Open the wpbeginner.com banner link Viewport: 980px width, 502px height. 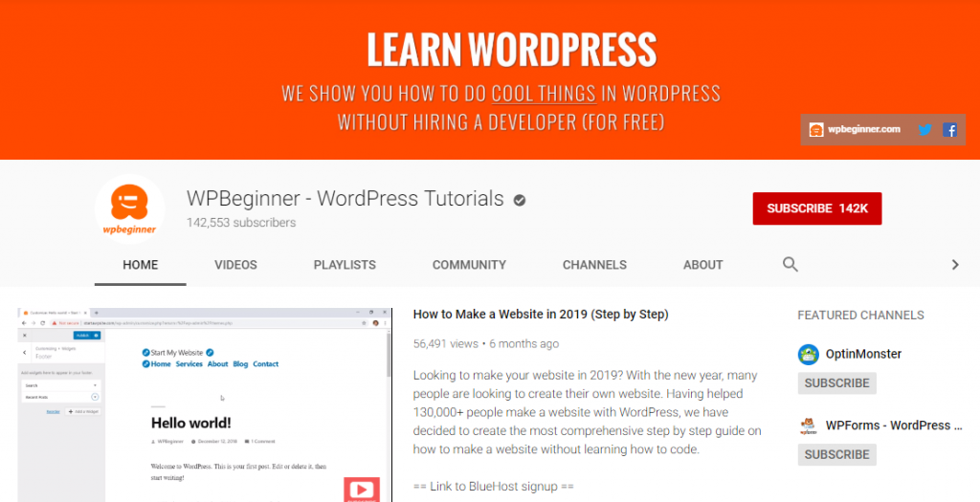[855, 129]
